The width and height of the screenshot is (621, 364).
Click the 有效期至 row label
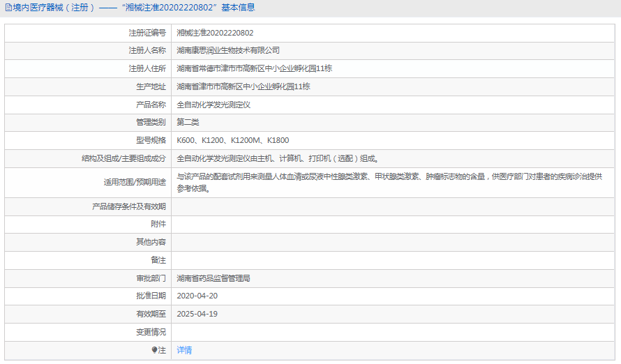coord(151,314)
